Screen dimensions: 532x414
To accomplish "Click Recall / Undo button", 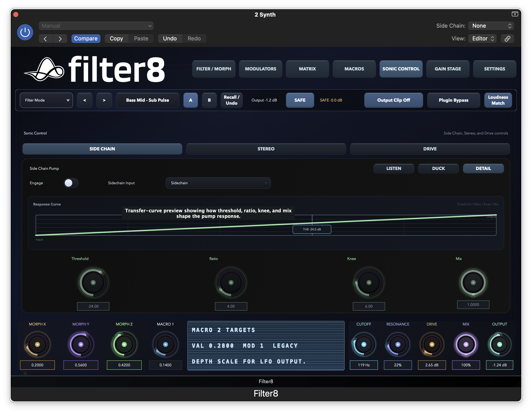I will tap(231, 100).
